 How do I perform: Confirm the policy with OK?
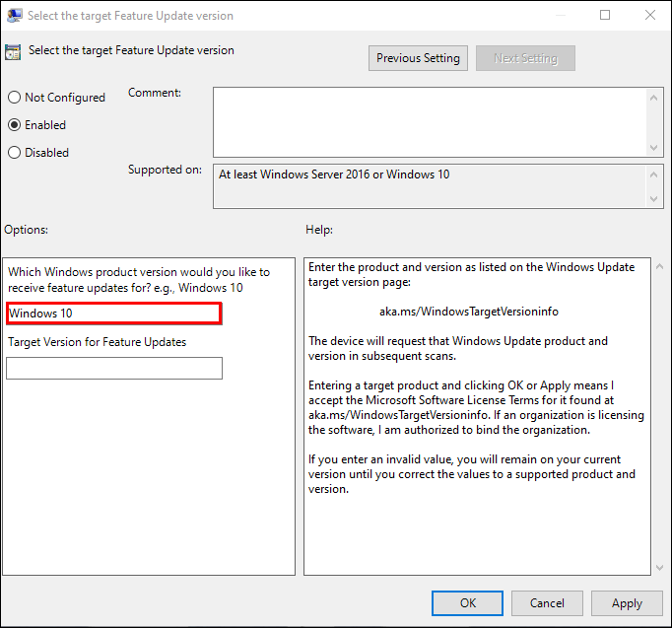(x=467, y=603)
